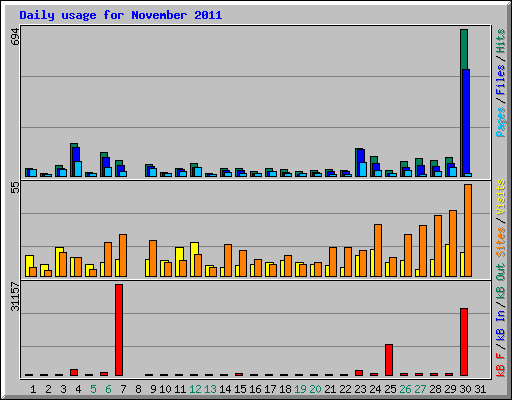The width and height of the screenshot is (512, 400).
Task: Click the 55 visits axis maximum label
Action: pyautogui.click(x=15, y=188)
